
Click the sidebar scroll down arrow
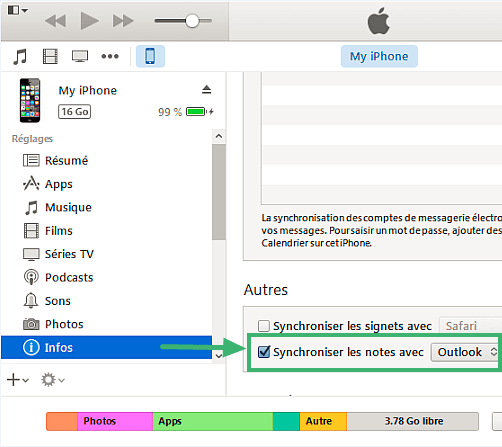(219, 356)
